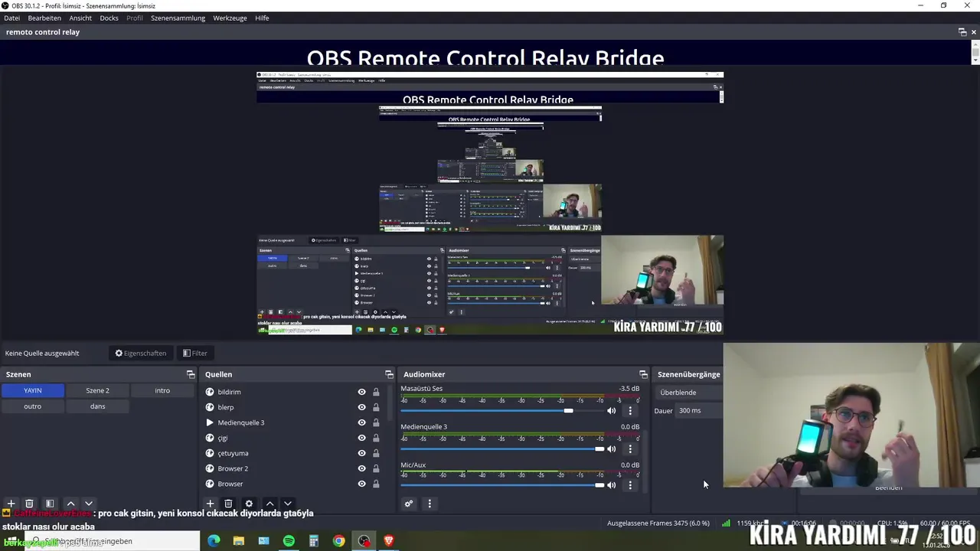
Task: Open the Docks menu
Action: click(x=109, y=18)
